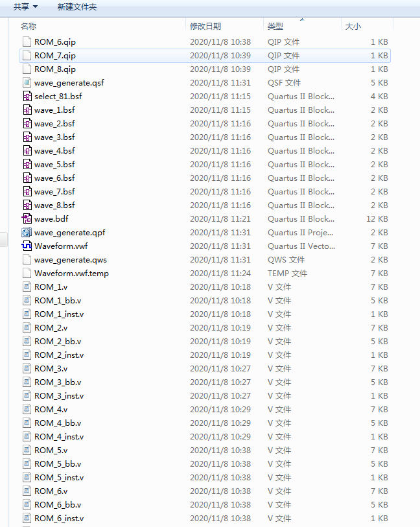Click the wave_8.bsf symbol file icon
The width and height of the screenshot is (420, 527).
[27, 205]
